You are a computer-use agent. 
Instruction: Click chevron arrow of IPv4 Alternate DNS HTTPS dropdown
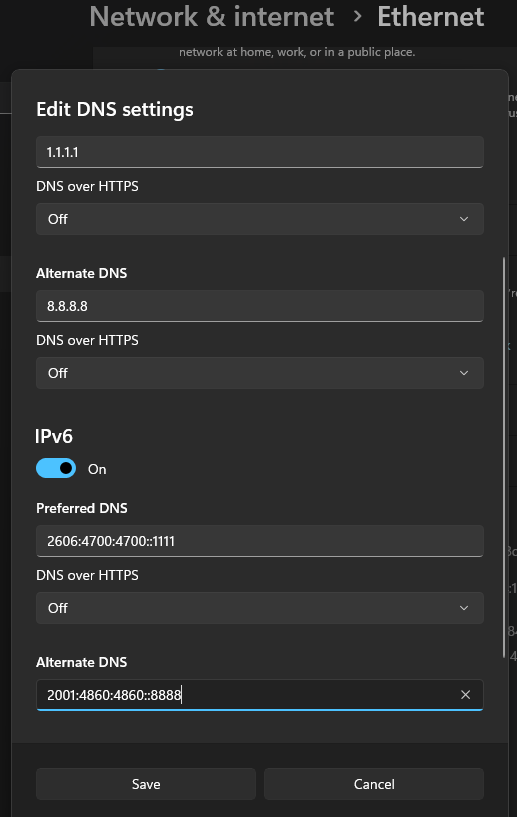coord(464,373)
